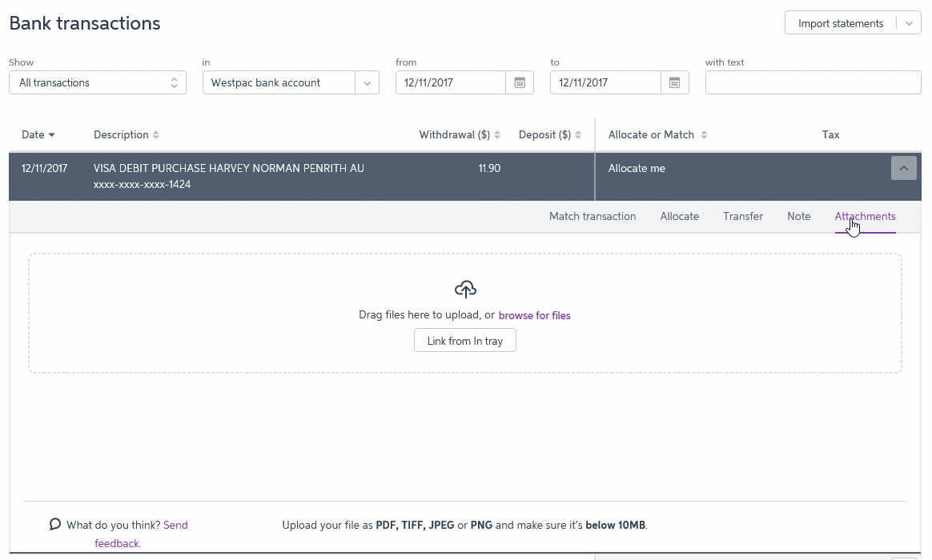Click the 'with text' search field

(x=813, y=82)
